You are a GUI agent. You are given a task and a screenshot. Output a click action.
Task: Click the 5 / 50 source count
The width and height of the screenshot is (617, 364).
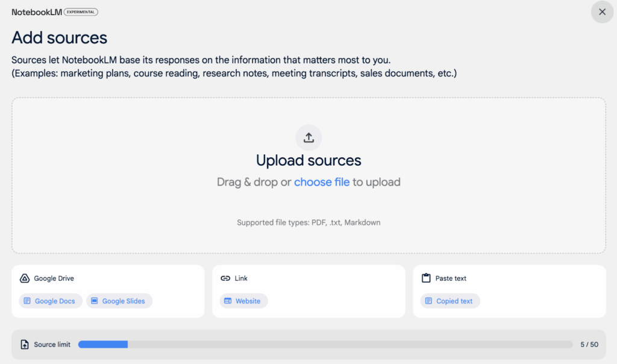(x=589, y=345)
